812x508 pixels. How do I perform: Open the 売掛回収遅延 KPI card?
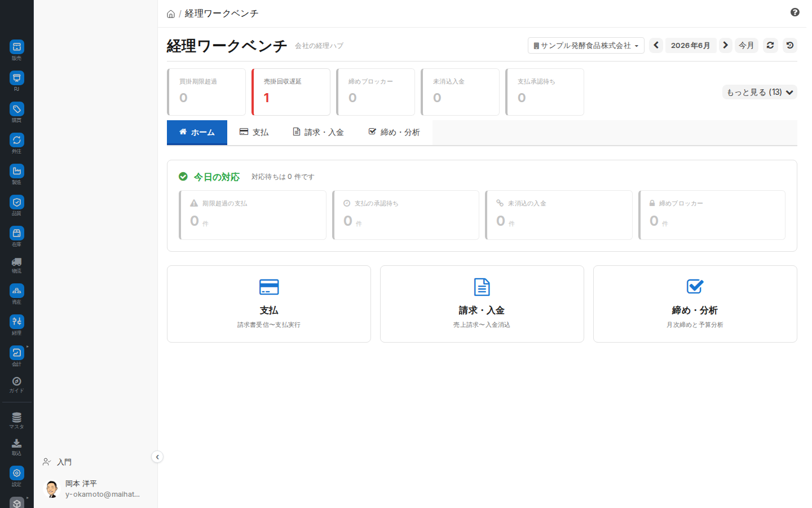pos(291,92)
